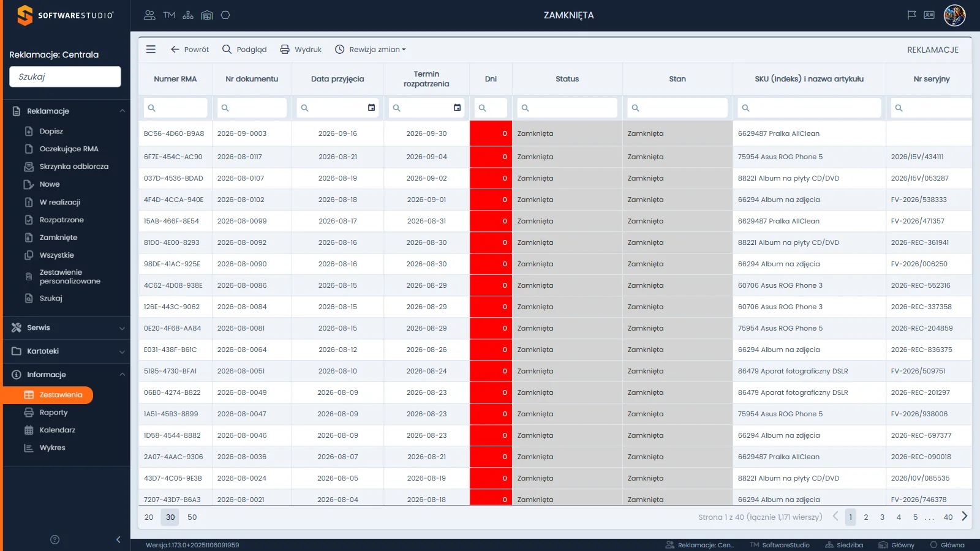Go to the next page with the arrow
Image resolution: width=980 pixels, height=551 pixels.
point(965,516)
